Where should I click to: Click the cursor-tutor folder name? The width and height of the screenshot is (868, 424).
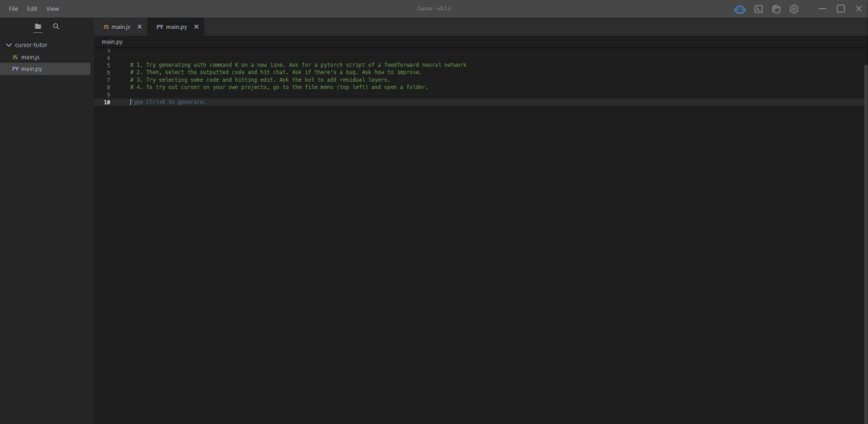tap(31, 45)
